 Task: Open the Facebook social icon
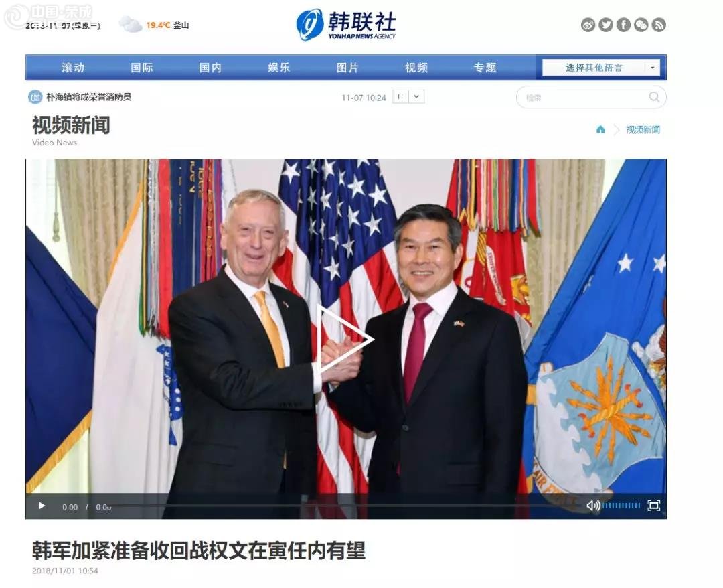pos(623,25)
